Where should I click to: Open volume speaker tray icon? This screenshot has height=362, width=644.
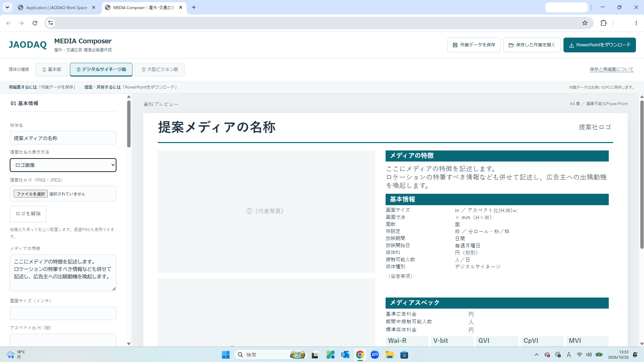(589, 355)
